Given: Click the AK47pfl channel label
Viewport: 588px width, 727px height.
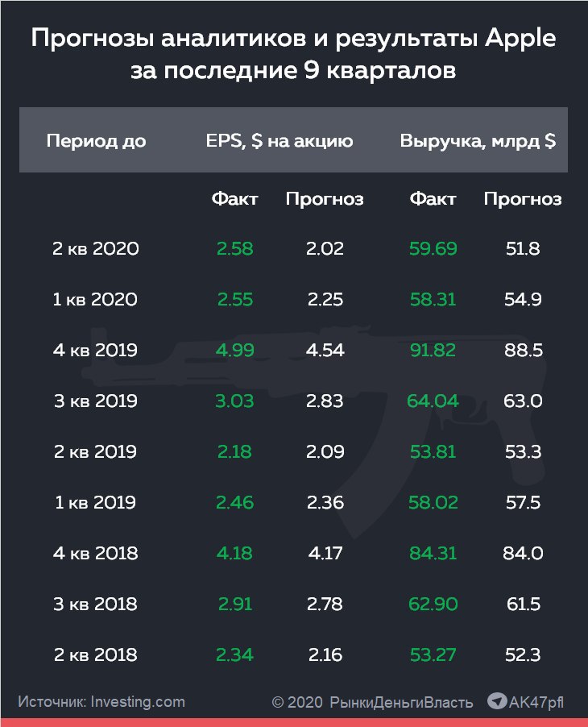Looking at the screenshot, I should click(x=536, y=702).
